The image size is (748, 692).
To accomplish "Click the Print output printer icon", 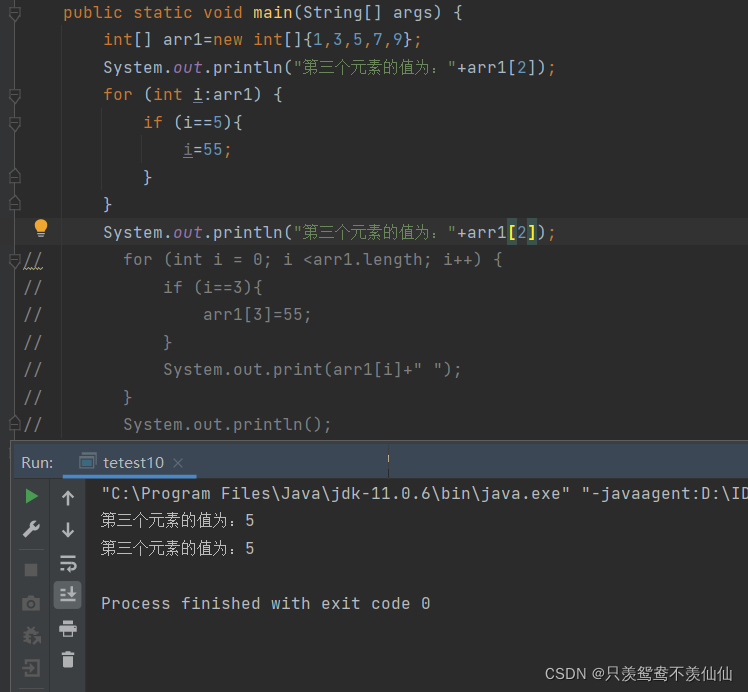I will coord(68,629).
